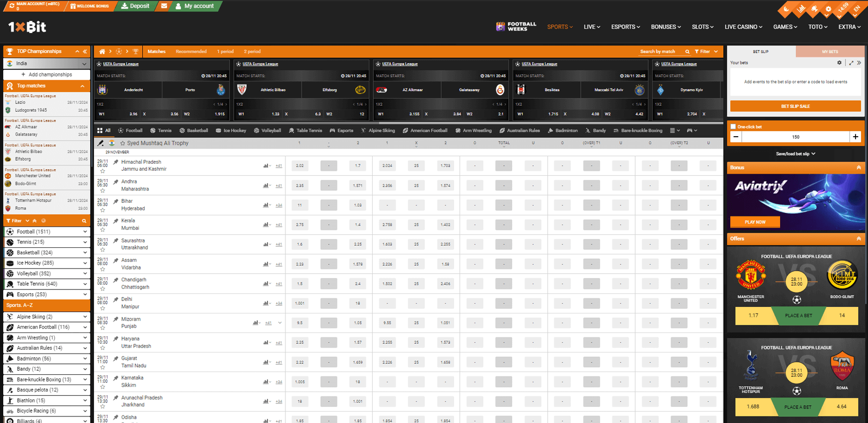
Task: Expand the bet slip to full view
Action: pos(851,63)
